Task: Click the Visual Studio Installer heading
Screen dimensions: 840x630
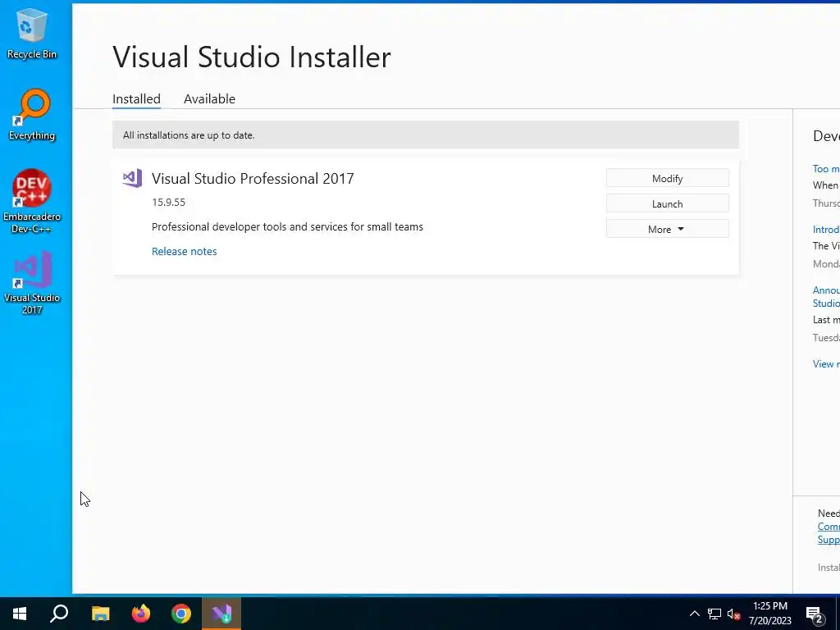Action: (x=252, y=57)
